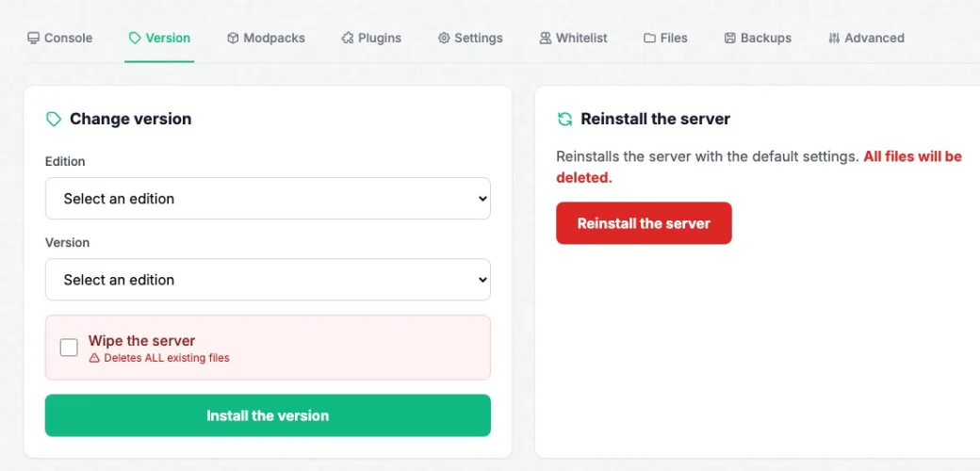Click the warning triangle next to Deletes ALL existing files
Image resolution: width=980 pixels, height=471 pixels.
click(94, 358)
